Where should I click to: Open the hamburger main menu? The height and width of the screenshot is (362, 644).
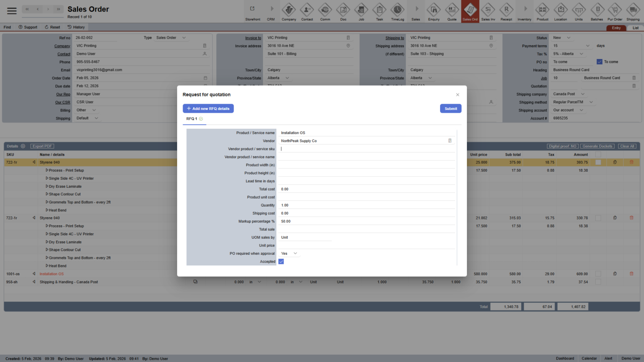point(12,11)
